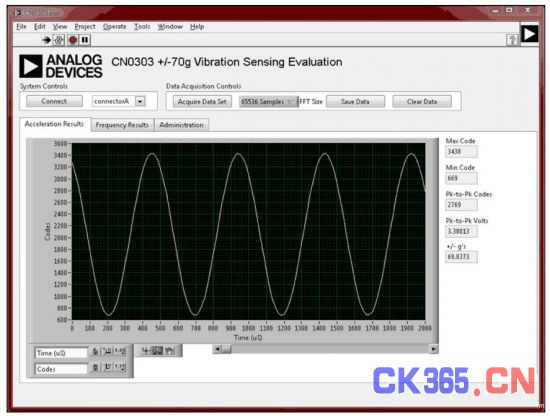
Task: Open the Edit menu
Action: [x=40, y=27]
